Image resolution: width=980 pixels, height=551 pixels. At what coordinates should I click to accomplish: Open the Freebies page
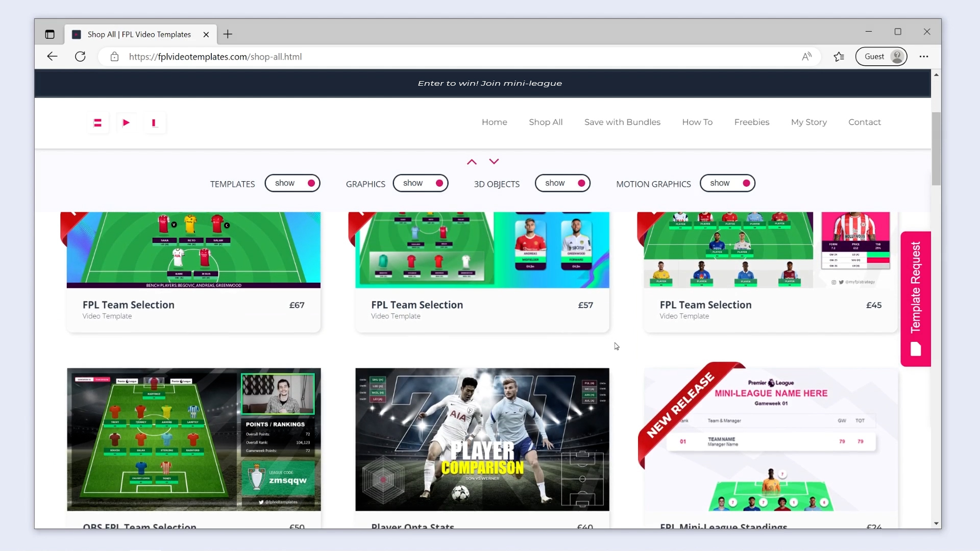pyautogui.click(x=752, y=122)
